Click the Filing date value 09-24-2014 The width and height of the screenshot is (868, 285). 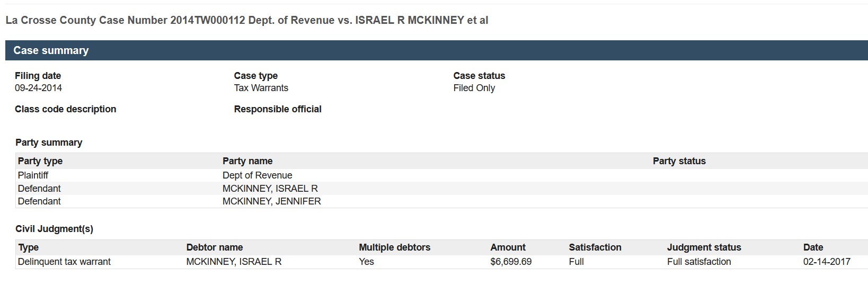point(38,88)
